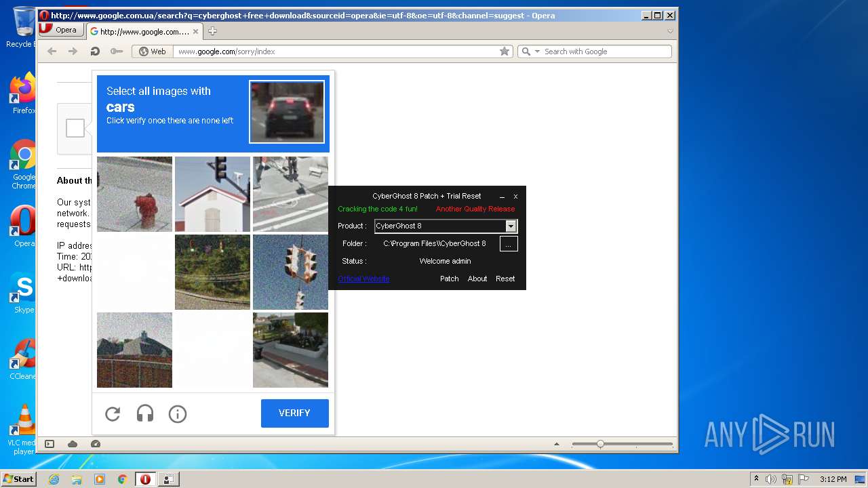The image size is (868, 488).
Task: Click the sample car image
Action: [x=287, y=112]
